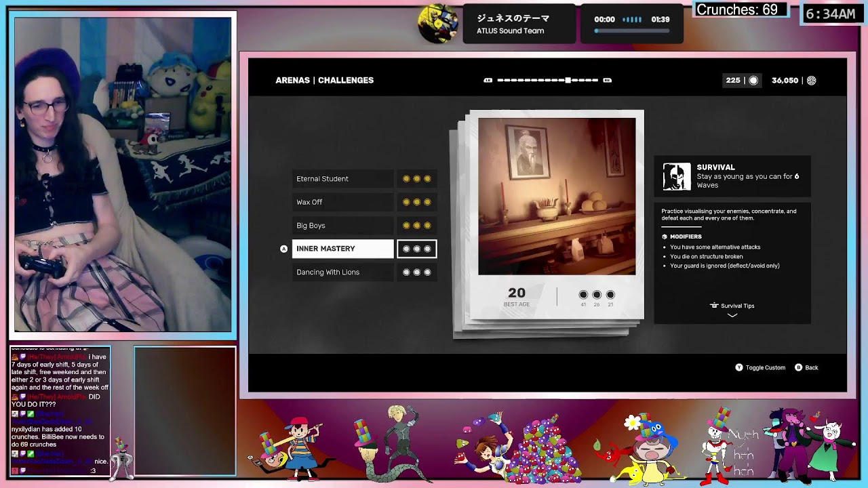Choose the Big Boys challenge
This screenshot has width=868, height=488.
pyautogui.click(x=342, y=226)
